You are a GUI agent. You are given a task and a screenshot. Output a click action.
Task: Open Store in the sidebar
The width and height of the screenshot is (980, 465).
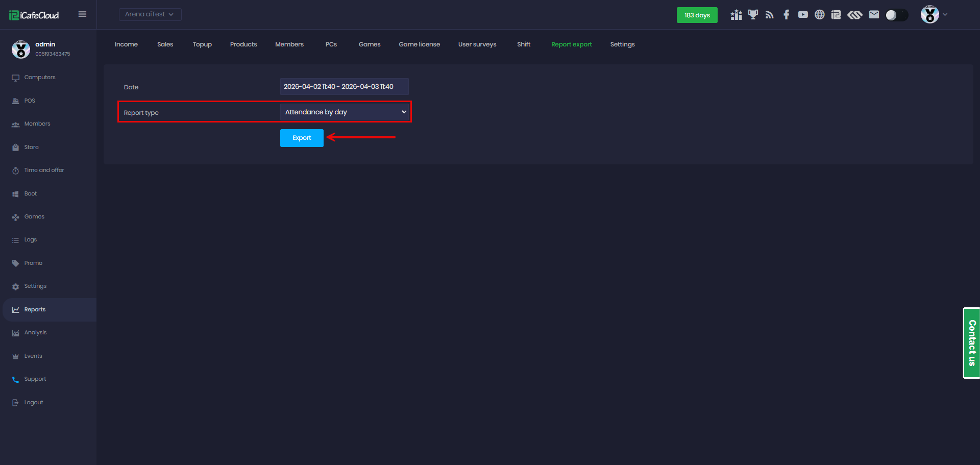(x=31, y=148)
